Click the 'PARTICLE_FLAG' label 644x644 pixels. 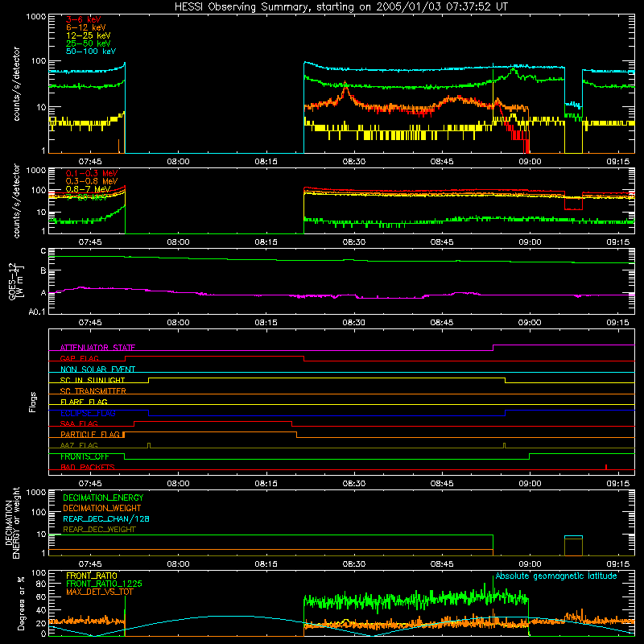[x=90, y=435]
